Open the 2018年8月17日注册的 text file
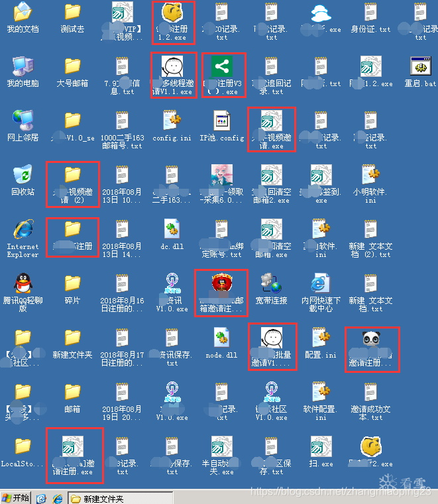438x504 pixels. [122, 348]
